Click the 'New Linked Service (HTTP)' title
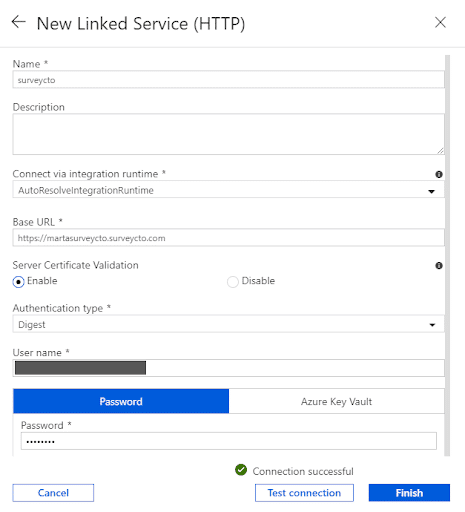This screenshot has height=512, width=465. [x=141, y=24]
